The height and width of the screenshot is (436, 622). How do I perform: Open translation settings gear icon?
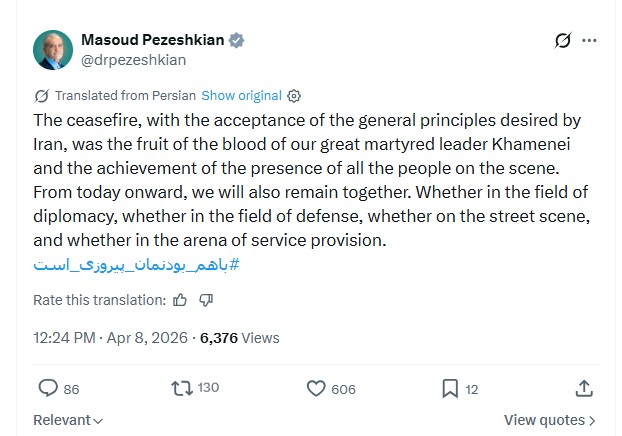tap(294, 96)
